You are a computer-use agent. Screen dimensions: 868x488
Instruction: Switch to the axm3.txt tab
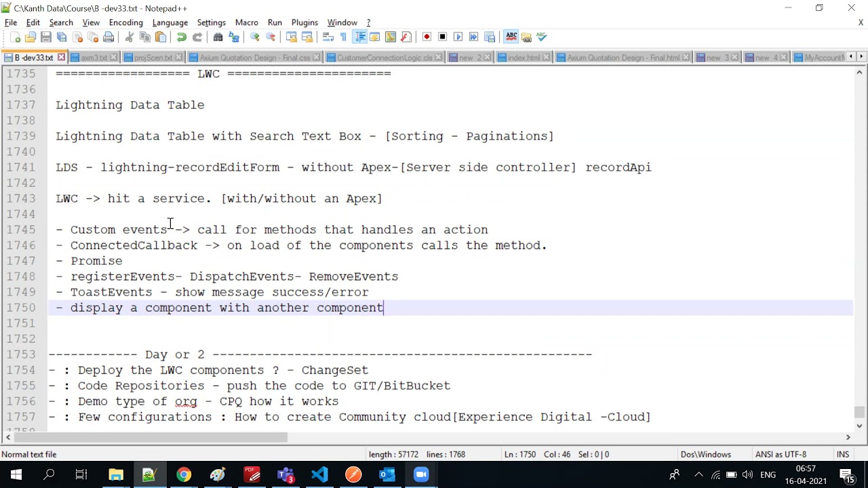(x=94, y=58)
